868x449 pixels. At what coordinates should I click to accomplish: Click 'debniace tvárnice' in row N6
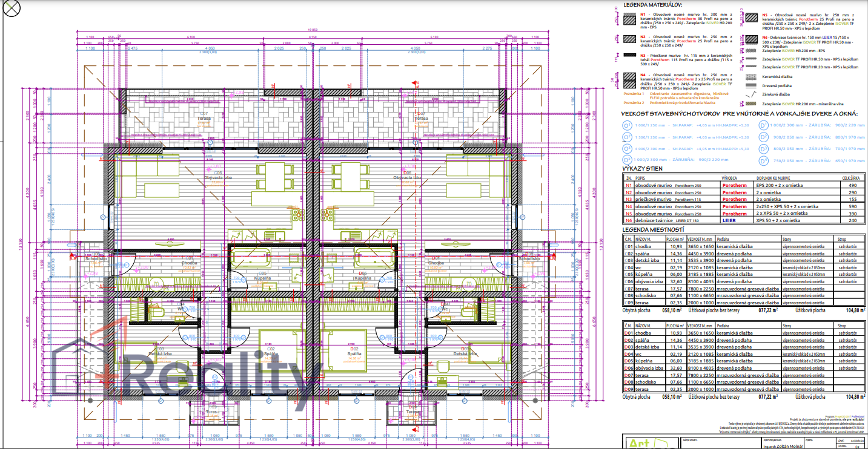coord(654,220)
